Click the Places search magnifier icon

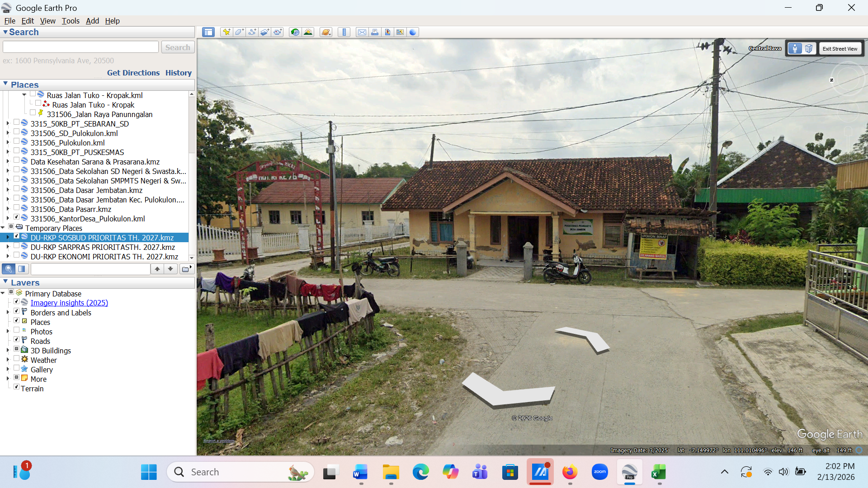[9, 269]
